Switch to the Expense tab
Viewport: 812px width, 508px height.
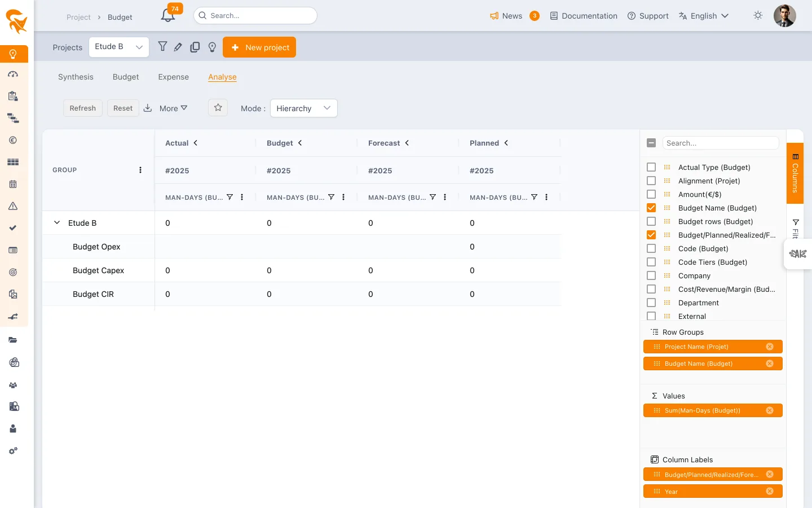(174, 77)
